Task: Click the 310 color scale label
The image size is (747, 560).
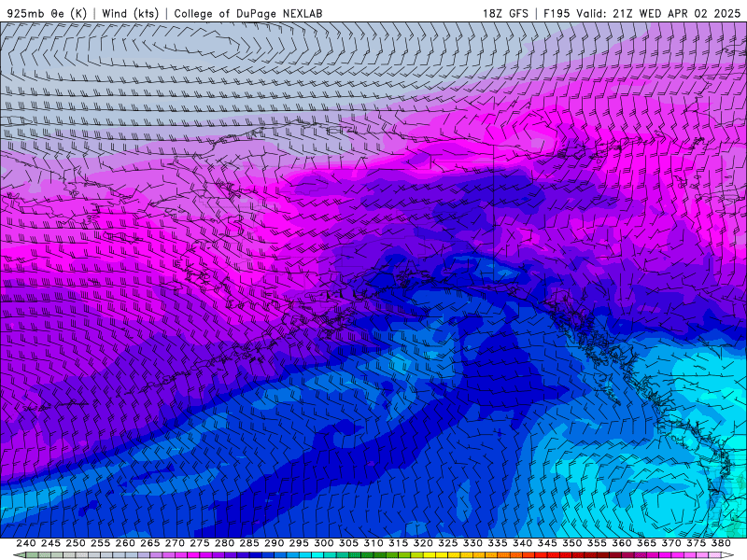Action: pyautogui.click(x=373, y=543)
